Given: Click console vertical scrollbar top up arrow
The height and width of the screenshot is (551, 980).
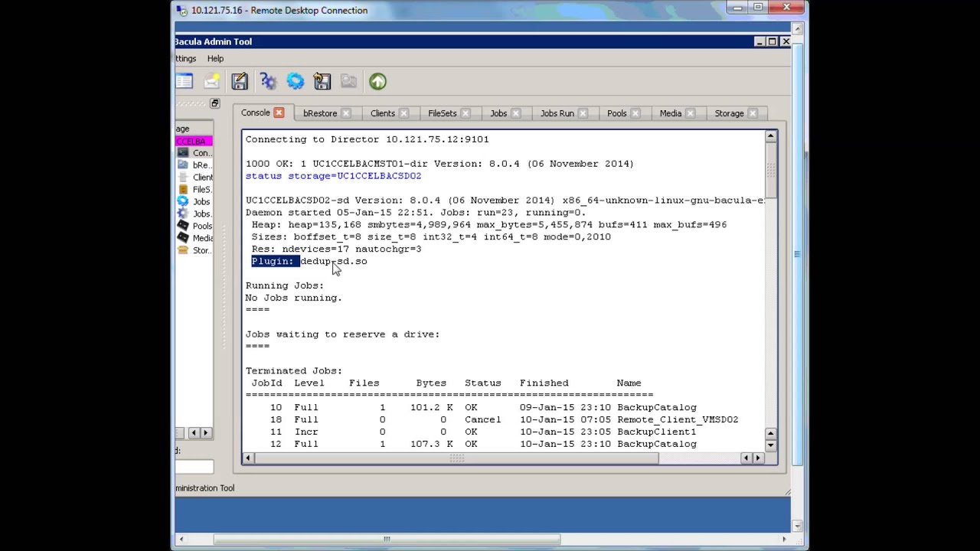Looking at the screenshot, I should 771,137.
